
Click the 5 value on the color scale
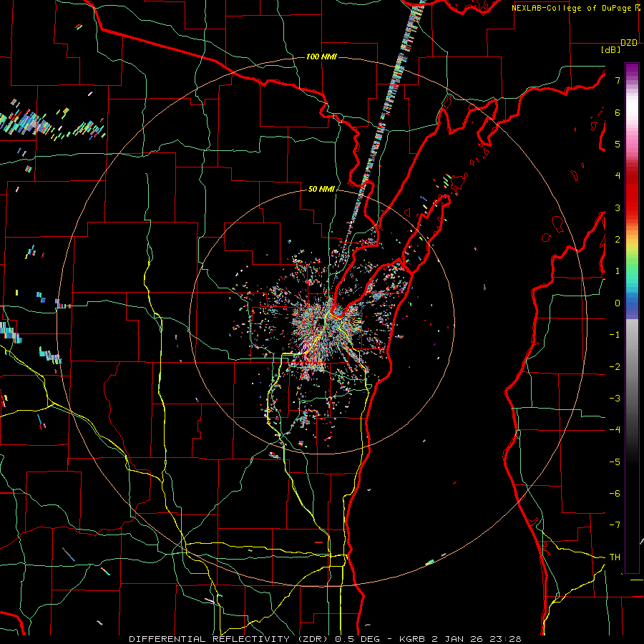pos(618,144)
